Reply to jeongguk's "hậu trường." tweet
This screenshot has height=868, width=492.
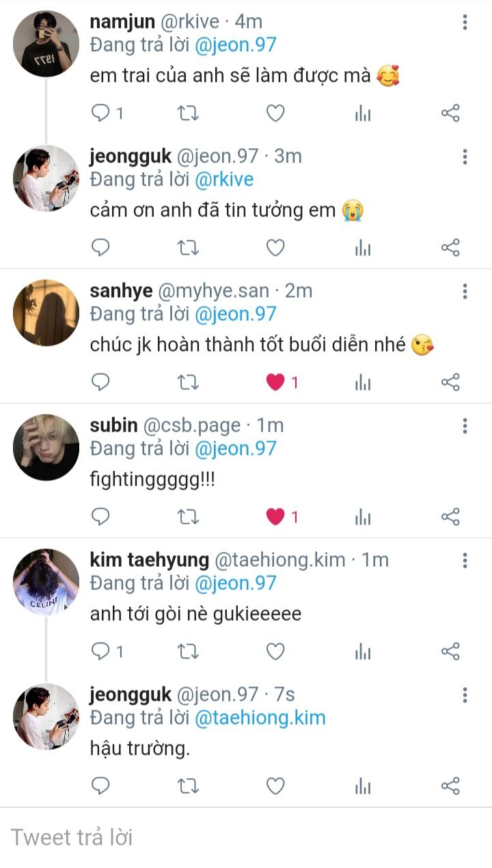tap(101, 786)
